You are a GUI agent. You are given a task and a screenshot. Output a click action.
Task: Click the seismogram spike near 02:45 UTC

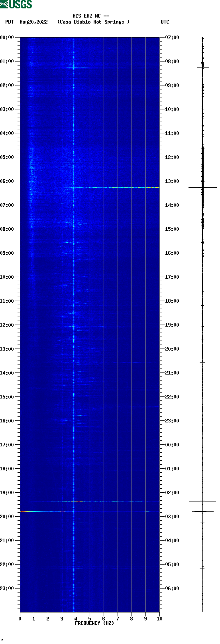[202, 511]
